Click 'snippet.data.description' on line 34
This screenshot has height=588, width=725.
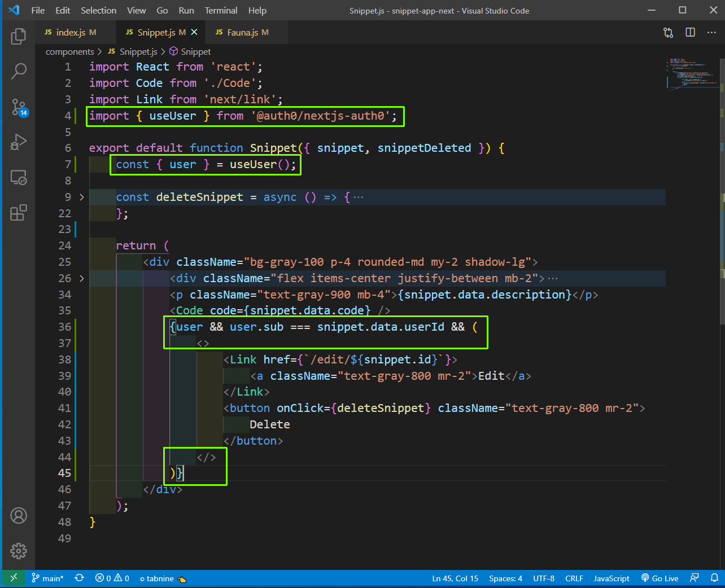(484, 295)
